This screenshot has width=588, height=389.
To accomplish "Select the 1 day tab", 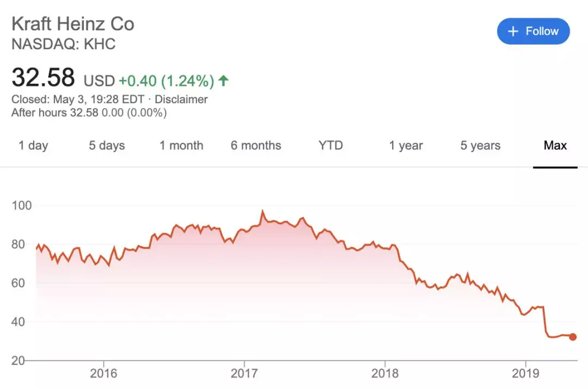I will [33, 146].
